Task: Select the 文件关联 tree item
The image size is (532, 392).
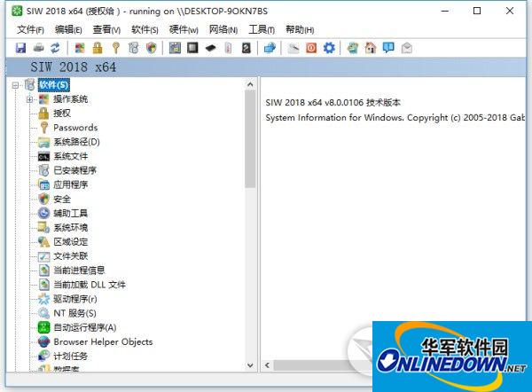Action: (71, 256)
